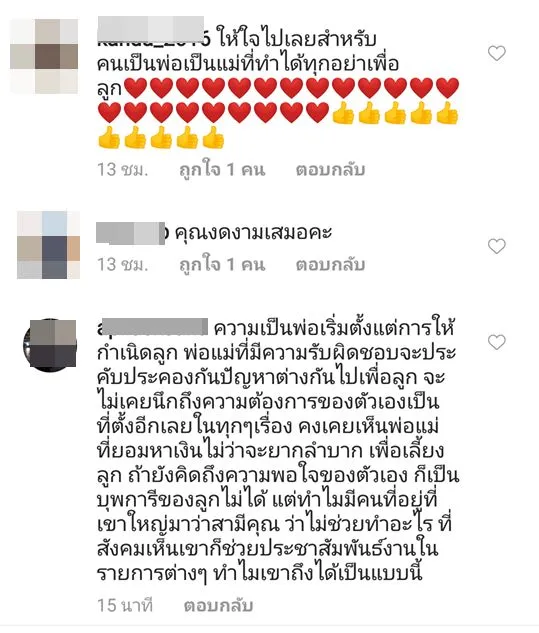
Task: Click the paragraph ending ทำไมเขาถึงได้เป็นแบบนี้
Action: 278,450
